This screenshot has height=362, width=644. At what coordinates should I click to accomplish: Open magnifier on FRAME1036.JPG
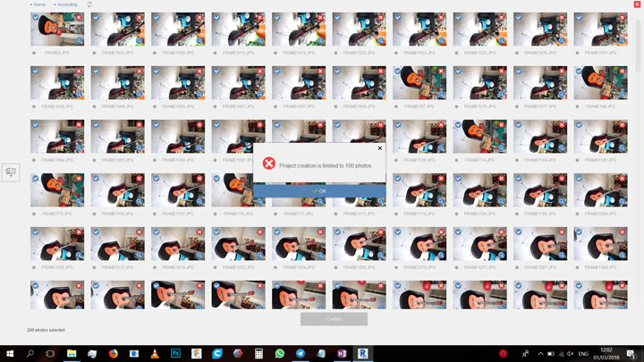point(562,40)
